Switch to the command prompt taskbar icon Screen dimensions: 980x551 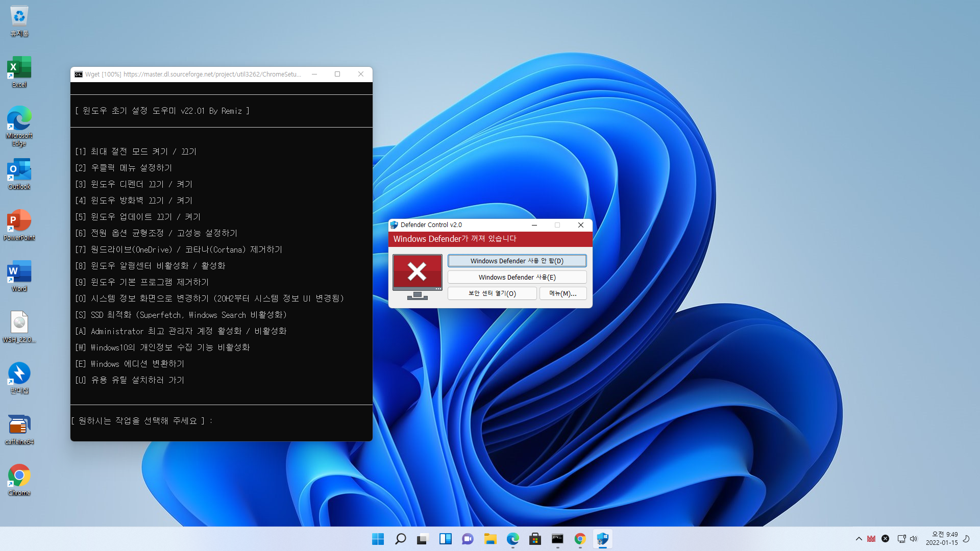tap(557, 539)
